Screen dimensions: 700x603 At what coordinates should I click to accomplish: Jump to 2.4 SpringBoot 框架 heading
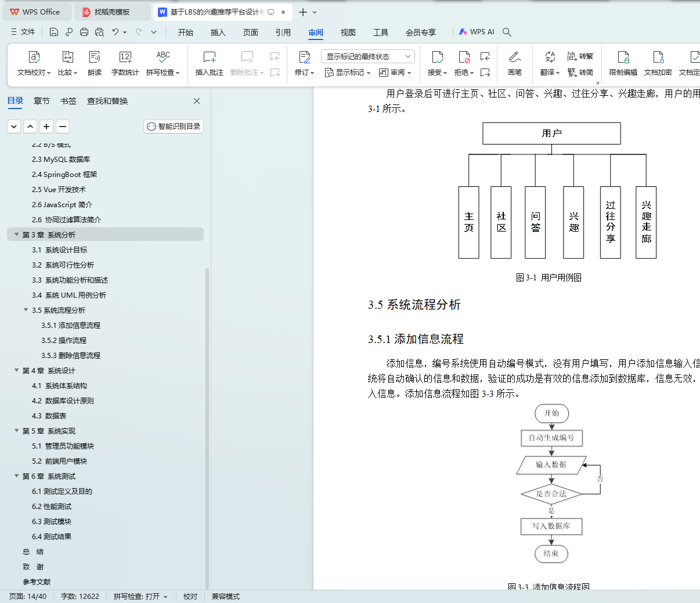64,174
